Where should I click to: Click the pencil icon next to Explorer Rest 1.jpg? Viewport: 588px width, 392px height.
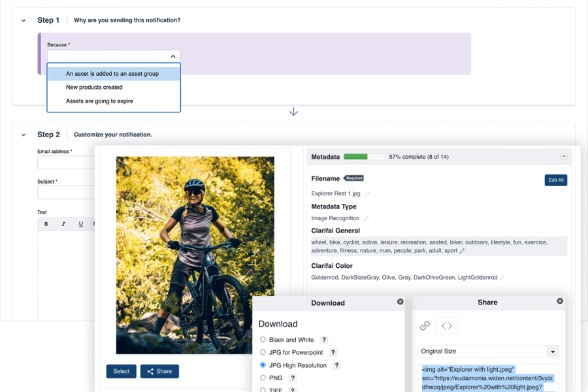pos(367,194)
